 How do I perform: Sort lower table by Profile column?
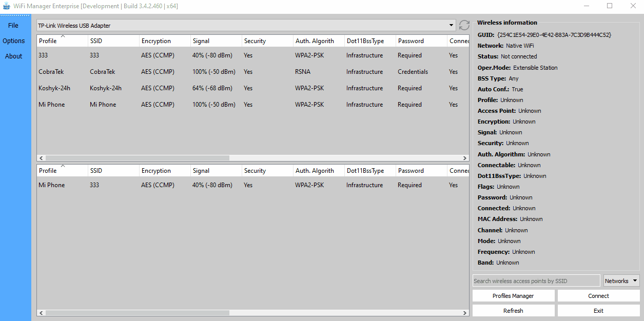(x=62, y=170)
